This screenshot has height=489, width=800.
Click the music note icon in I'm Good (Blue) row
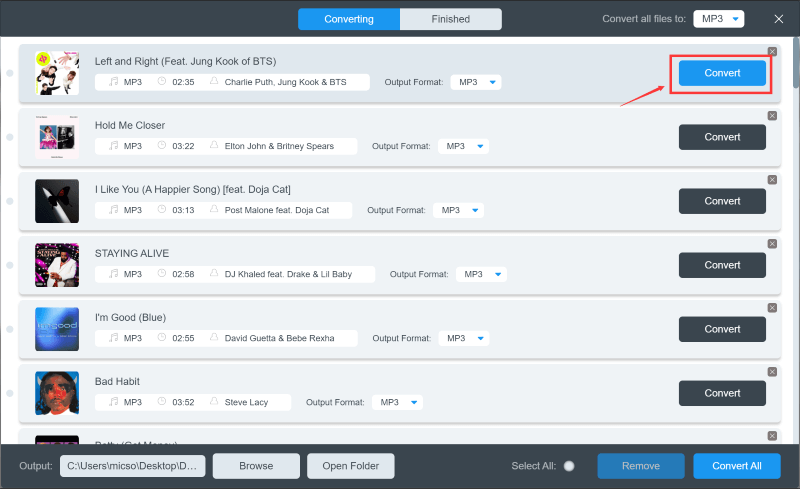pos(113,338)
